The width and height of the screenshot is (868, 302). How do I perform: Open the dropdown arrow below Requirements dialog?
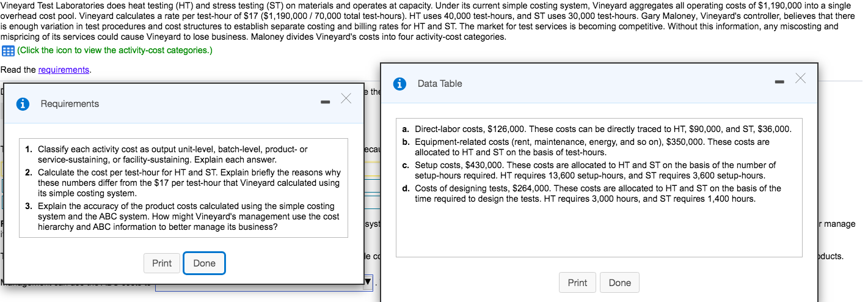(x=368, y=282)
